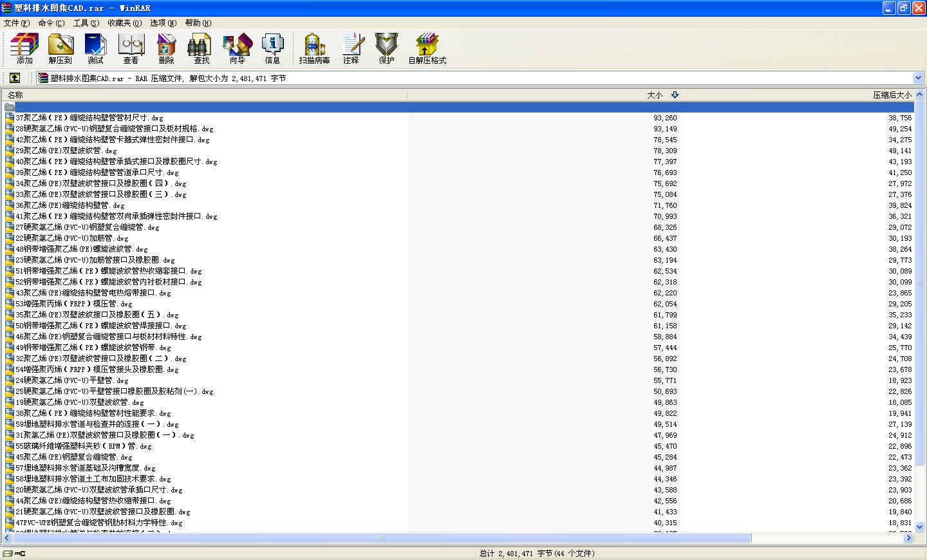927x560 pixels.
Task: Click the 自解压格式 (SFX) icon
Action: (427, 48)
